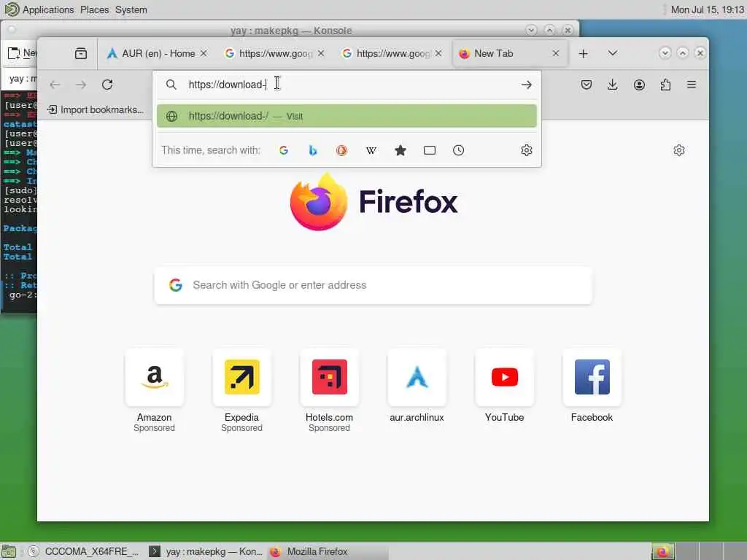Click the Konsole window title bar

point(290,31)
